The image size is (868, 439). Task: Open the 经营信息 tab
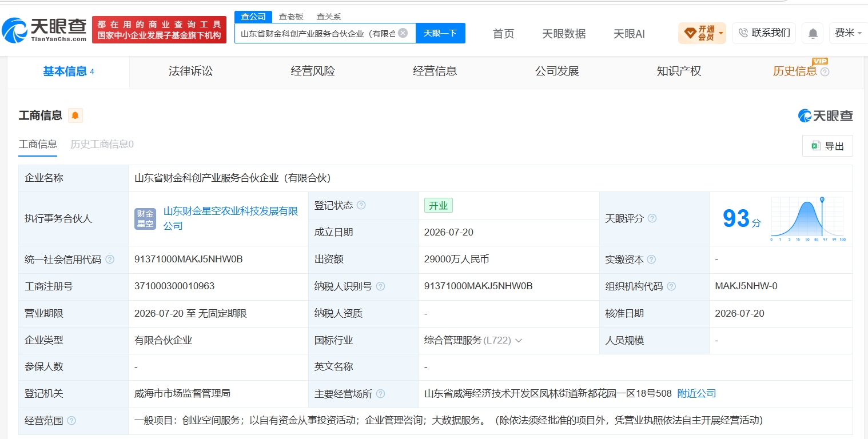pyautogui.click(x=435, y=71)
